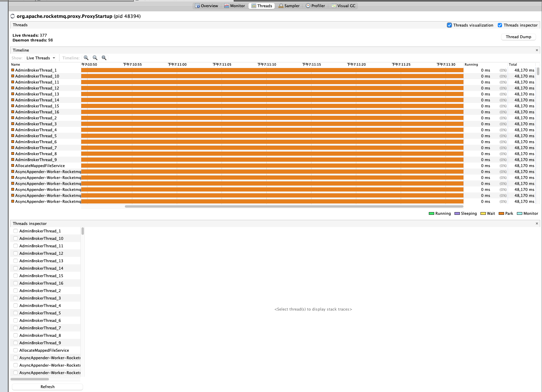
Task: Check AdminBrokerThread_15 in Threads inspector
Action: 16,276
